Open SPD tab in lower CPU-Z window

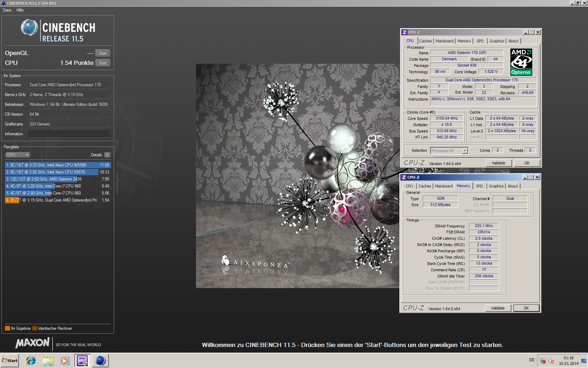pos(479,186)
